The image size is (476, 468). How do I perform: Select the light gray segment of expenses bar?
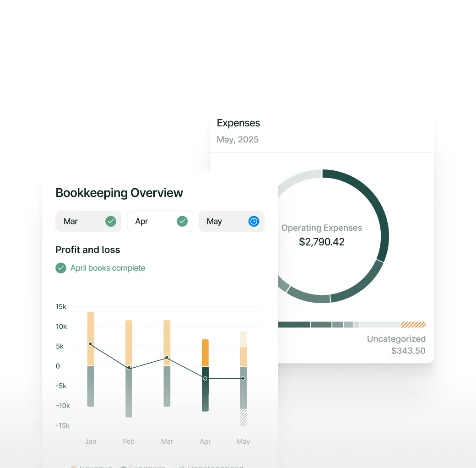380,325
